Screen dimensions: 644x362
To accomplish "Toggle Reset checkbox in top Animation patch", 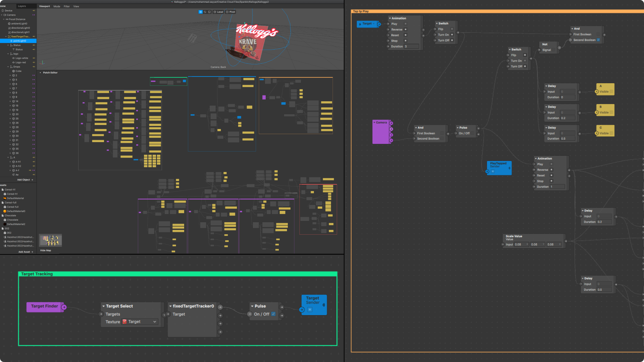I will point(406,35).
